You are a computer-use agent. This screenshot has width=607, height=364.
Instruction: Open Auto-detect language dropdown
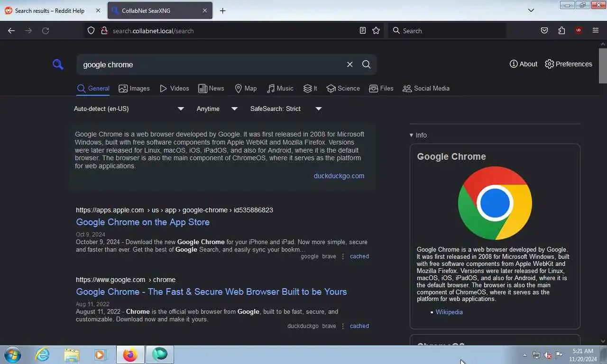(x=129, y=109)
